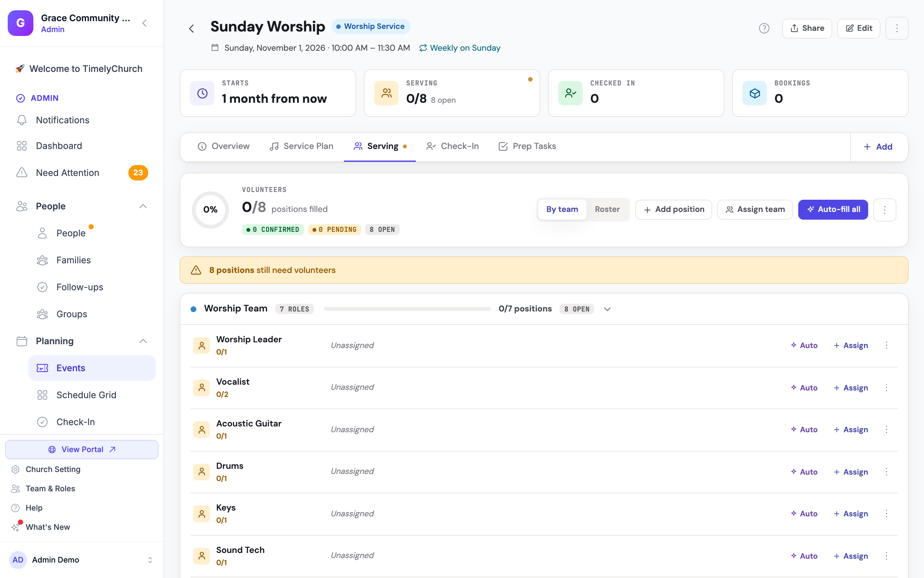Click the Worship Team positions progress bar
Viewport: 924px width, 578px height.
point(407,309)
